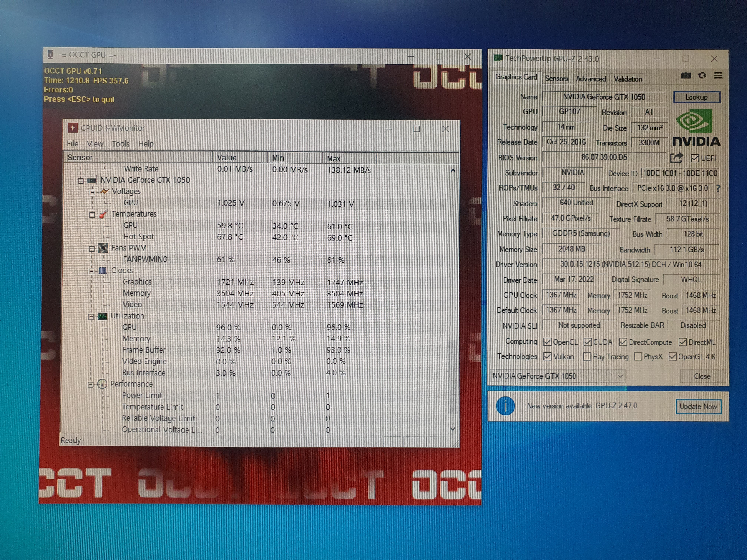Viewport: 747px width, 560px height.
Task: Collapse the NVIDIA GeForce GTX 1050 tree node
Action: (80, 181)
